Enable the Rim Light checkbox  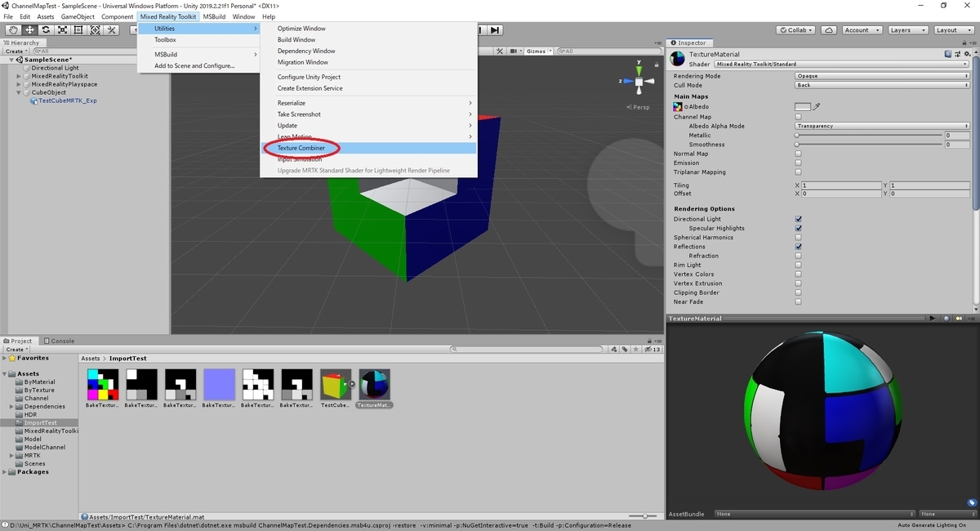pyautogui.click(x=798, y=265)
